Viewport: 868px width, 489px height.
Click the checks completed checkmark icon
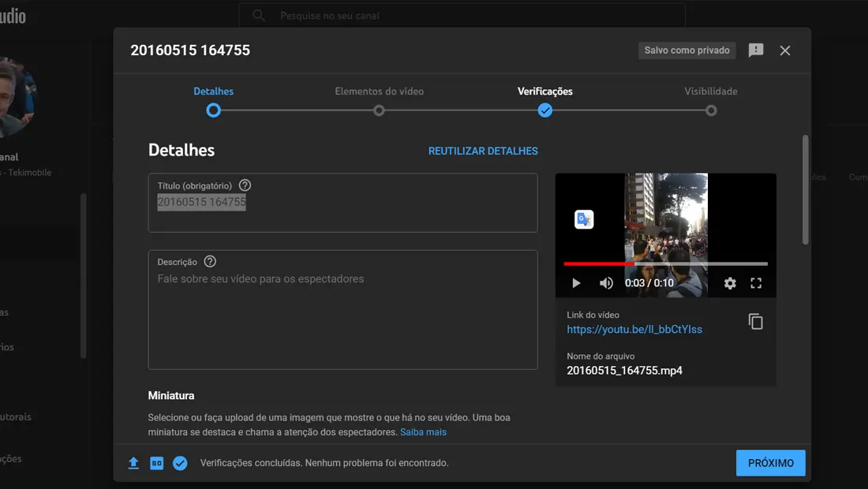[x=180, y=463]
